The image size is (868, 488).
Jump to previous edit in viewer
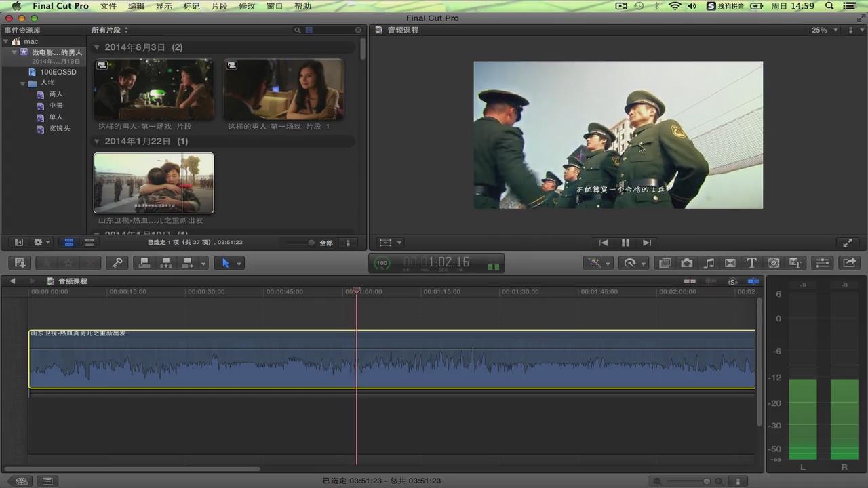(604, 243)
